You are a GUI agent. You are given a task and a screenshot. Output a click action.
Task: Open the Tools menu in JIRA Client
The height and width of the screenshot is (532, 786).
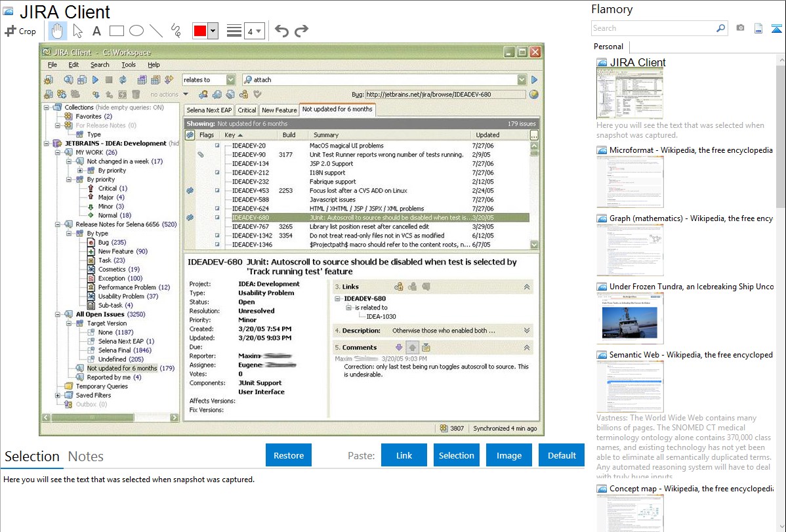(x=129, y=65)
